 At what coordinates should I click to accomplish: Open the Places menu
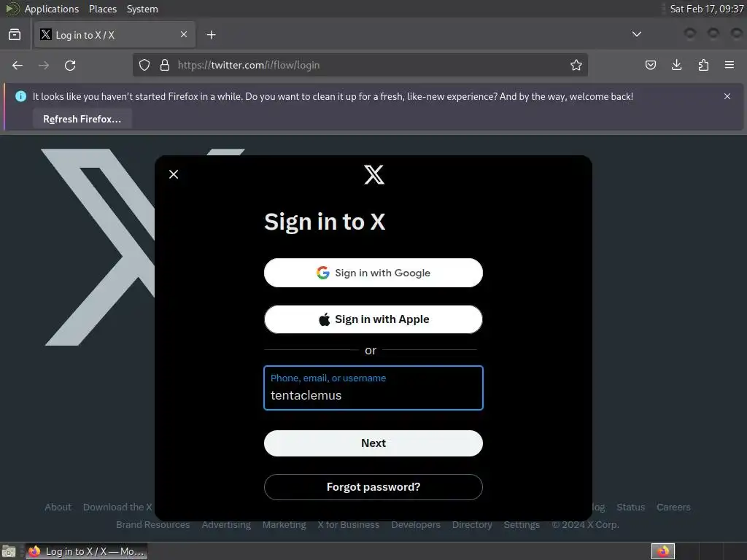pos(102,9)
